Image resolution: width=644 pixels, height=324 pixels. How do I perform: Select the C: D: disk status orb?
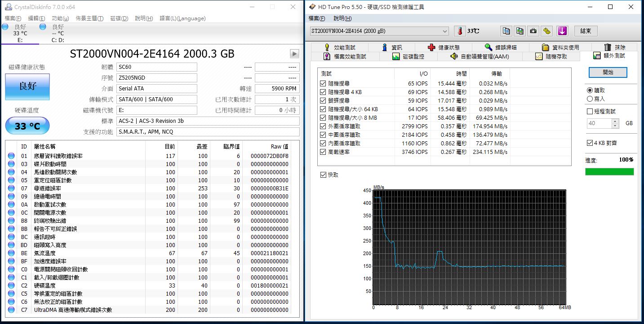click(x=43, y=27)
